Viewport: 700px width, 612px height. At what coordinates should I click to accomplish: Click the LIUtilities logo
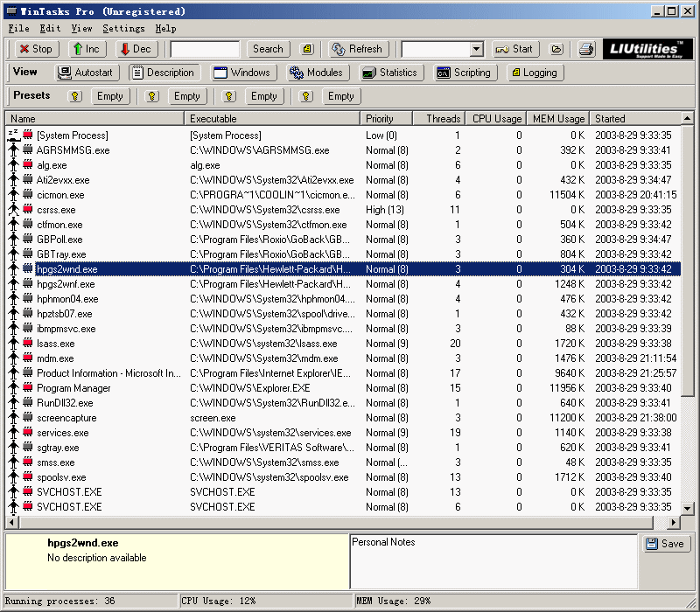[x=647, y=49]
